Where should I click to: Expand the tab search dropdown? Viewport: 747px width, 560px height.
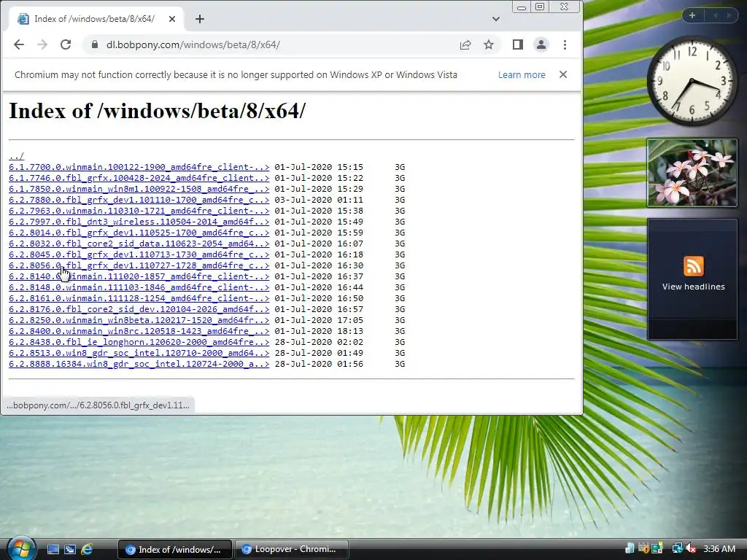(496, 19)
